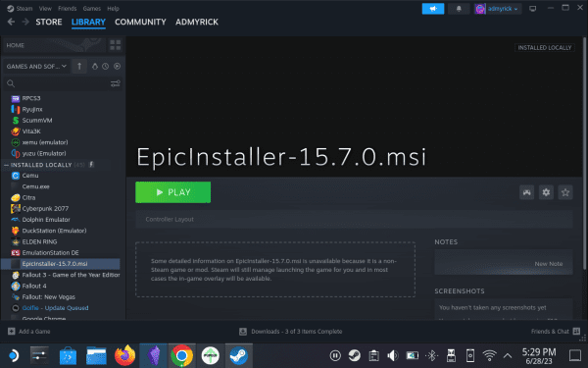Click the back navigation arrow
588x368 pixels.
click(x=11, y=22)
